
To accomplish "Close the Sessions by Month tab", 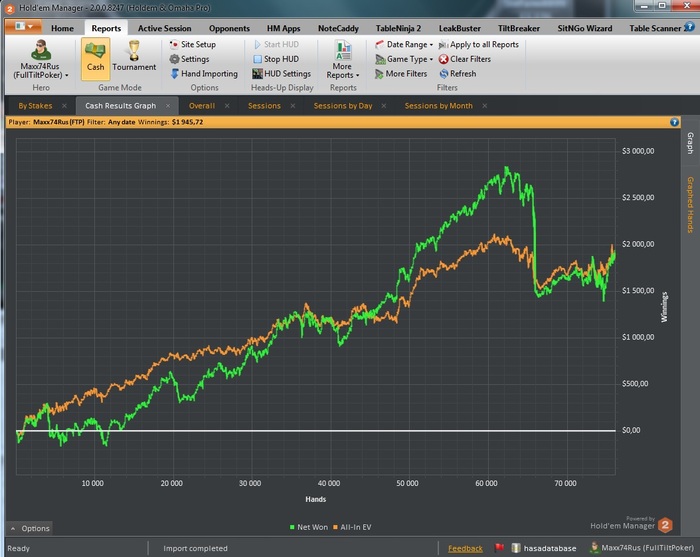I will click(x=484, y=106).
